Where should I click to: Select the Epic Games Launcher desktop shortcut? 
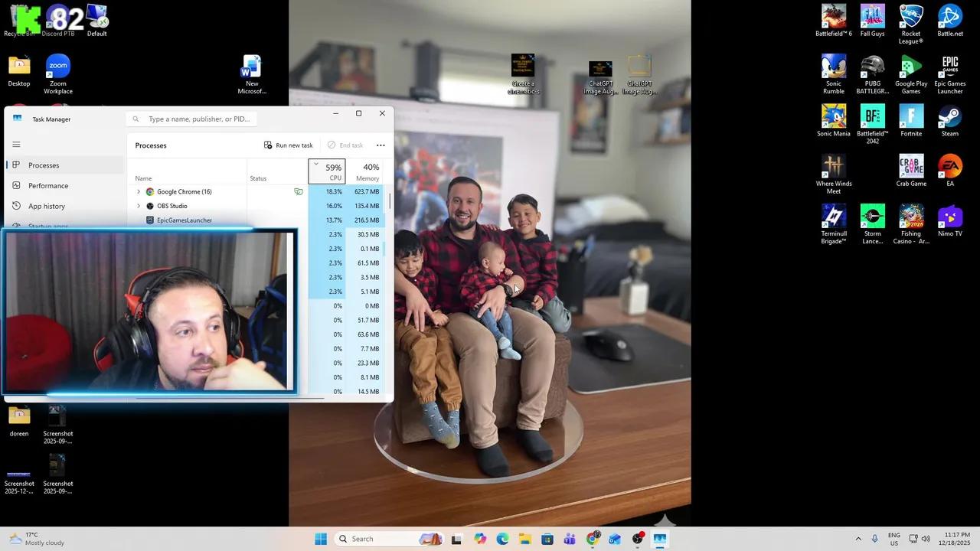click(x=950, y=74)
